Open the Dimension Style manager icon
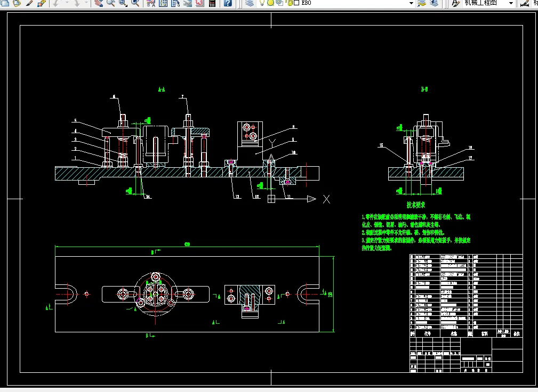Image resolution: width=538 pixels, height=392 pixels. click(x=525, y=3)
